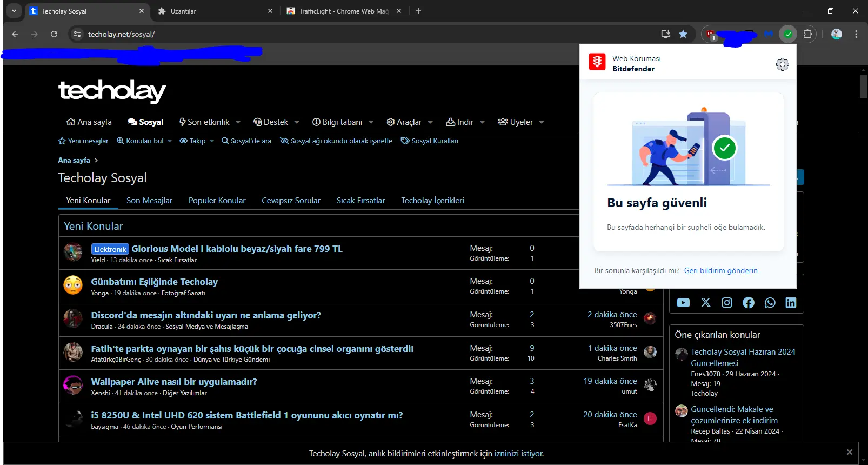868x465 pixels.
Task: Open Techolay X (Twitter) icon
Action: (706, 303)
